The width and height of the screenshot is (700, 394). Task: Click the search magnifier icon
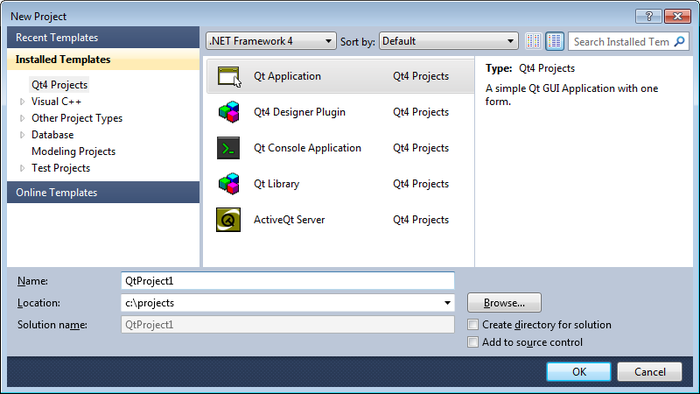point(679,41)
